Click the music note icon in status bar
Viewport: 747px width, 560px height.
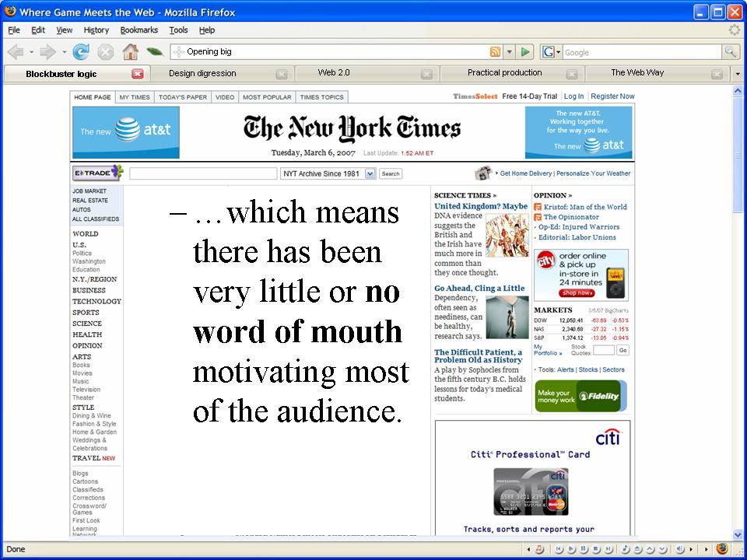tap(626, 549)
